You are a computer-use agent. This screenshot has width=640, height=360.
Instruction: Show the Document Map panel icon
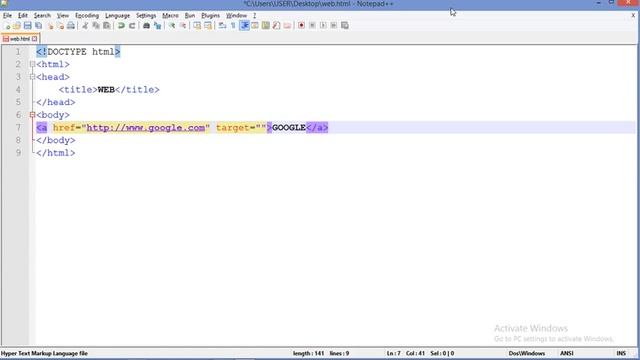pyautogui.click(x=266, y=26)
